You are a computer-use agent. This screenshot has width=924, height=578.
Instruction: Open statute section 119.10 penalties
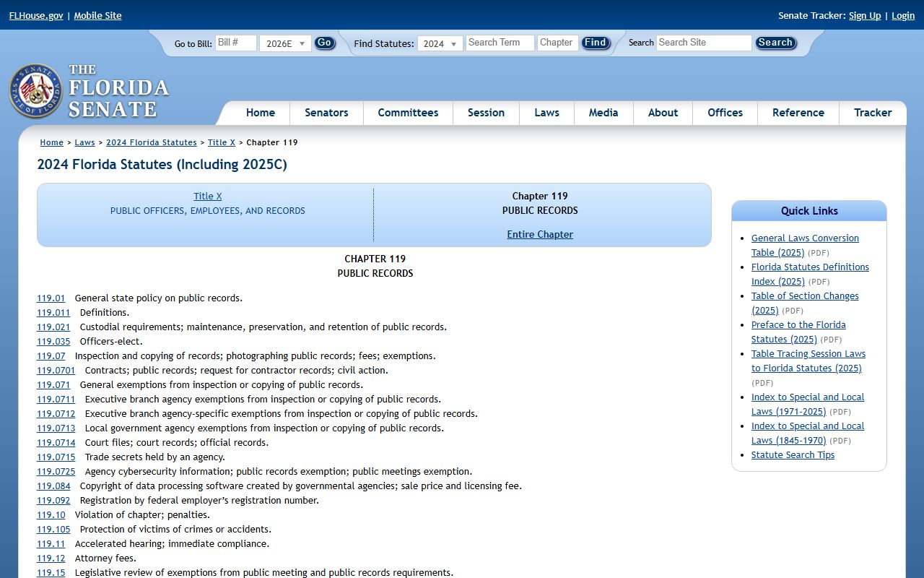(51, 514)
